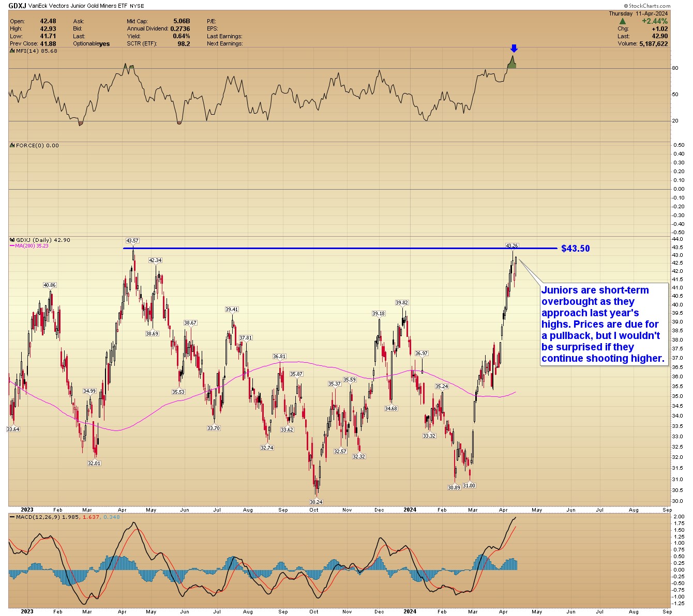Click the 33.64 price label
The height and width of the screenshot is (616, 693).
[13, 429]
